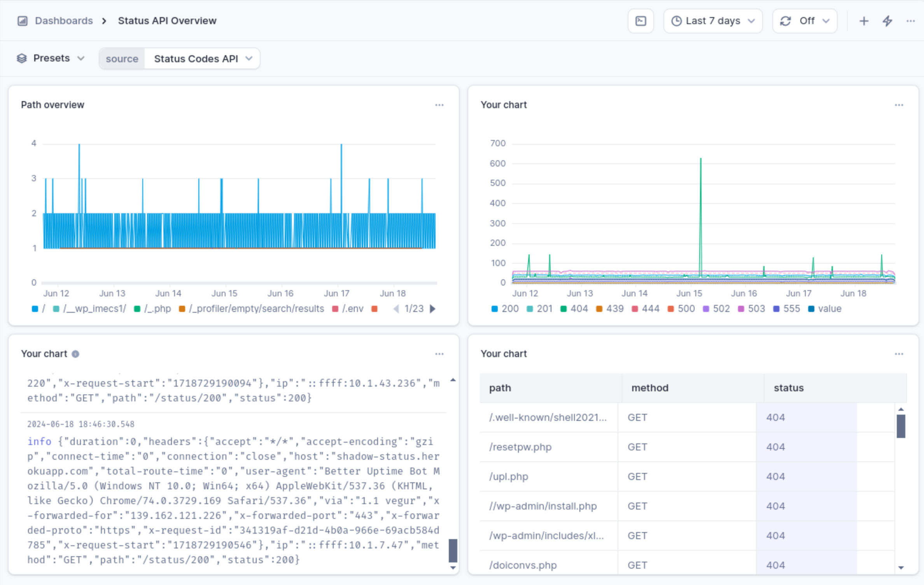924x585 pixels.
Task: Toggle the 439 status legend series
Action: 610,309
